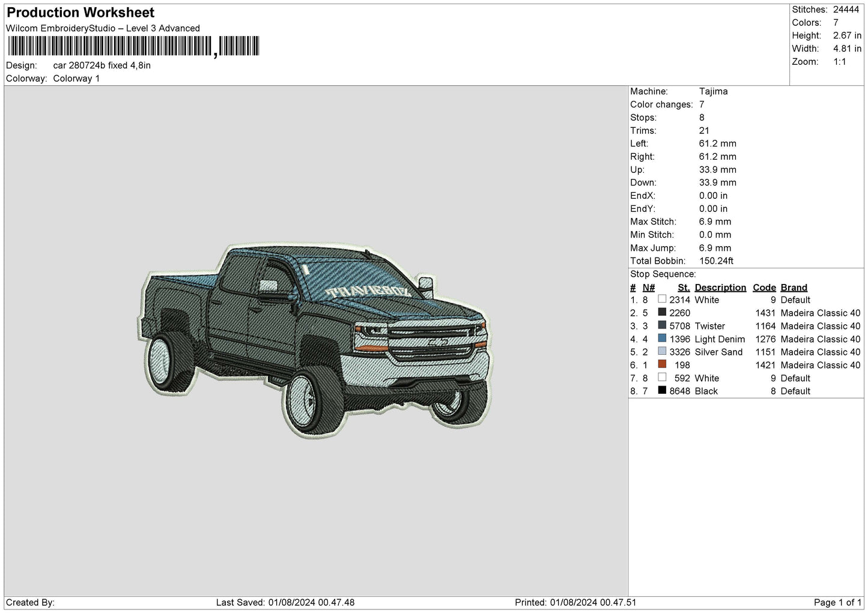The width and height of the screenshot is (868, 613).
Task: Click the Color changes value 7
Action: point(702,104)
